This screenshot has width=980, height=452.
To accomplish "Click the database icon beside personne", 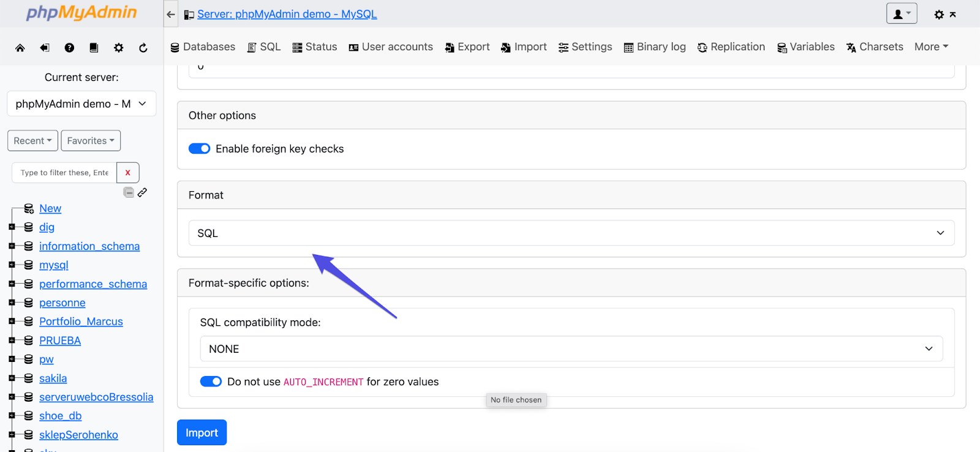I will click(x=29, y=303).
